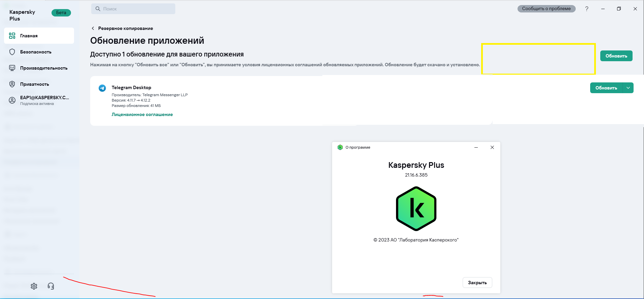Focus the Поиск search field
Screen dimensions: 644x299
[133, 9]
